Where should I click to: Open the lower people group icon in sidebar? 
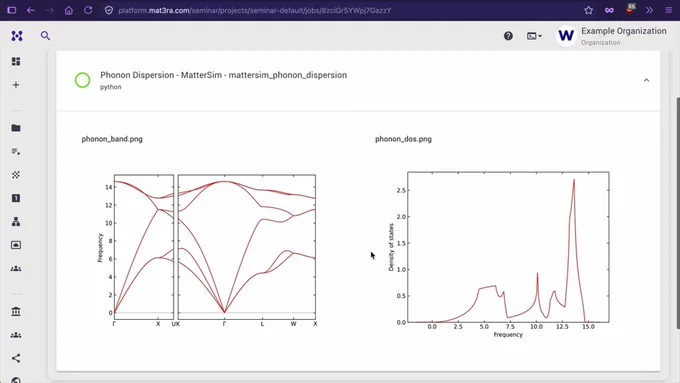(x=16, y=335)
